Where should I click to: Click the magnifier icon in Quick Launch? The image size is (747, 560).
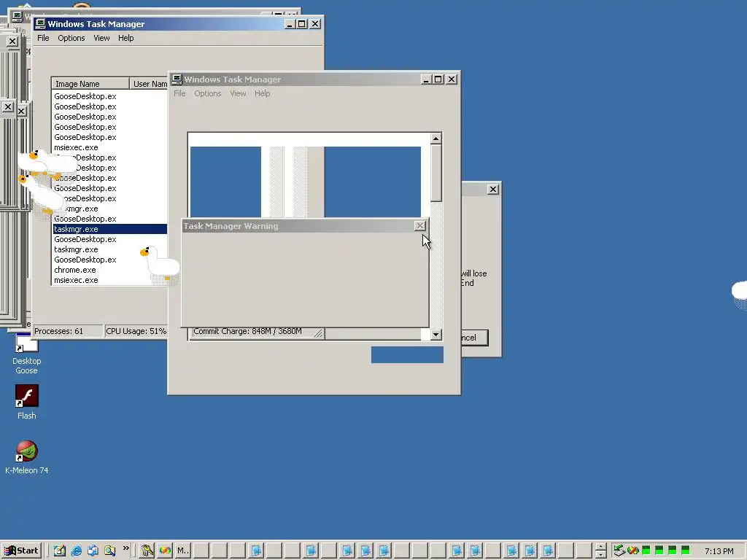[109, 551]
